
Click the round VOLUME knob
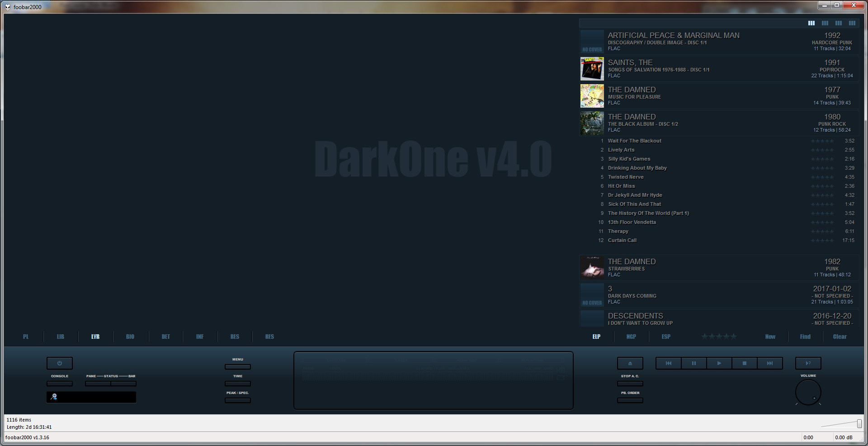(x=808, y=392)
